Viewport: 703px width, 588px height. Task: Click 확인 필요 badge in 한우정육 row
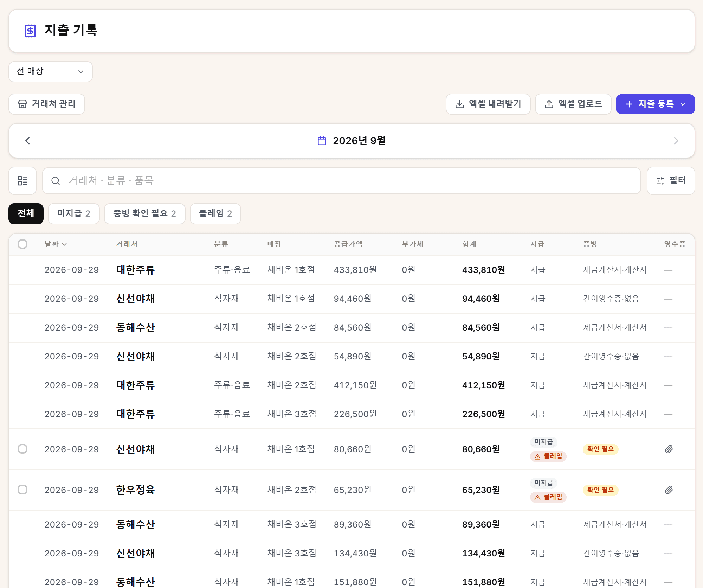click(600, 490)
